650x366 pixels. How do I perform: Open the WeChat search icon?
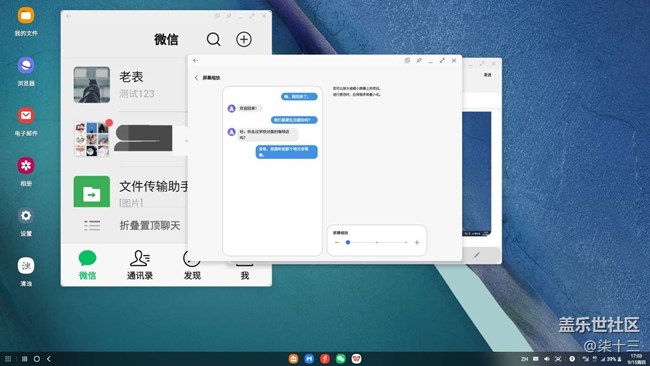[213, 39]
